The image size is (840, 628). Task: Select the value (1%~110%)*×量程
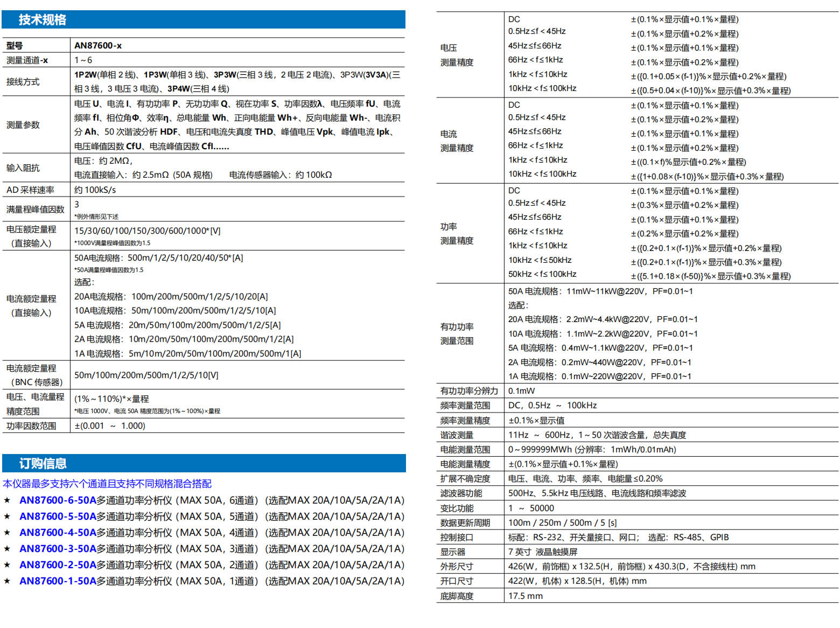(x=111, y=399)
